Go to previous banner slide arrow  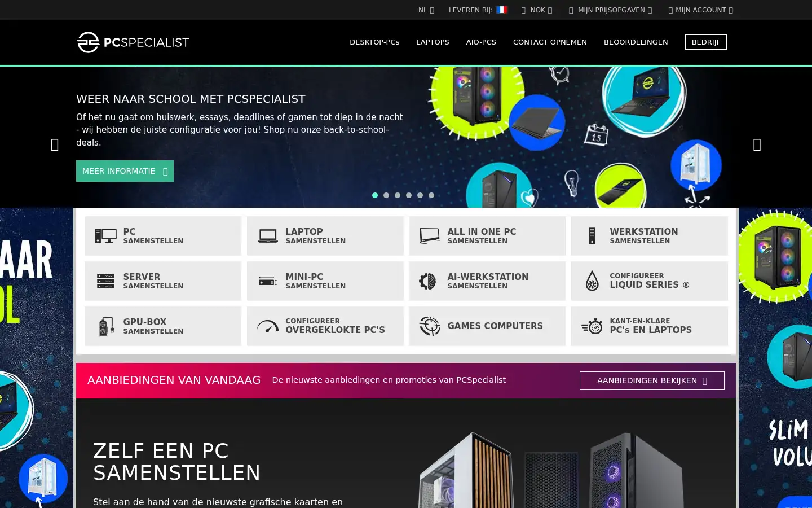click(55, 145)
